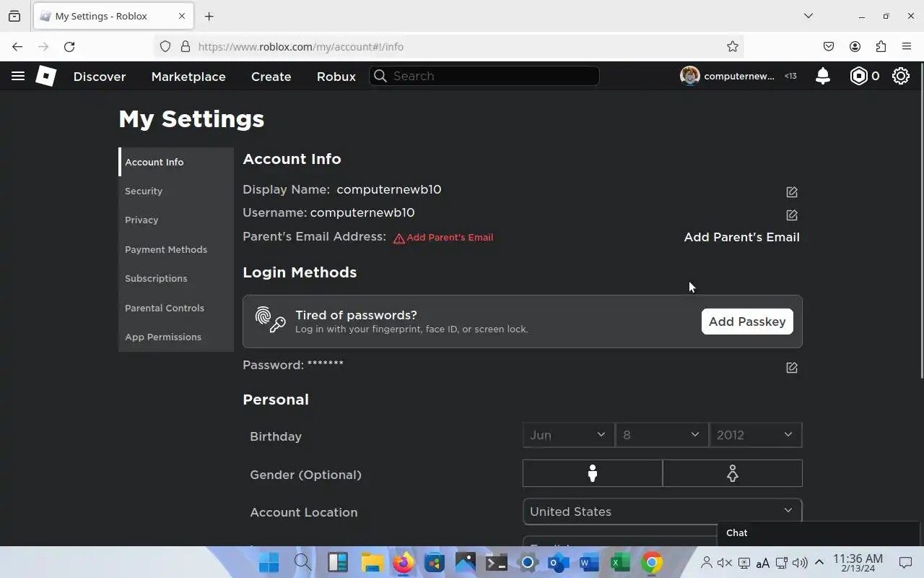Expand the Account Location dropdown

click(663, 512)
